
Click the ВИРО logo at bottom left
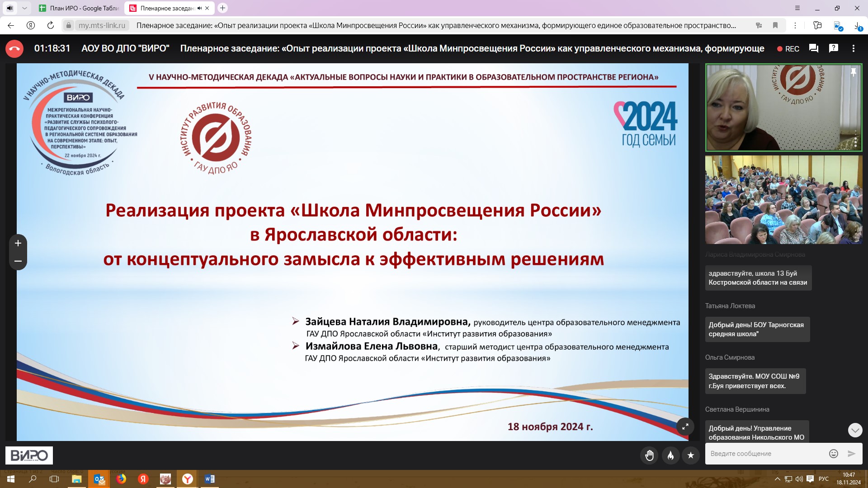[29, 455]
